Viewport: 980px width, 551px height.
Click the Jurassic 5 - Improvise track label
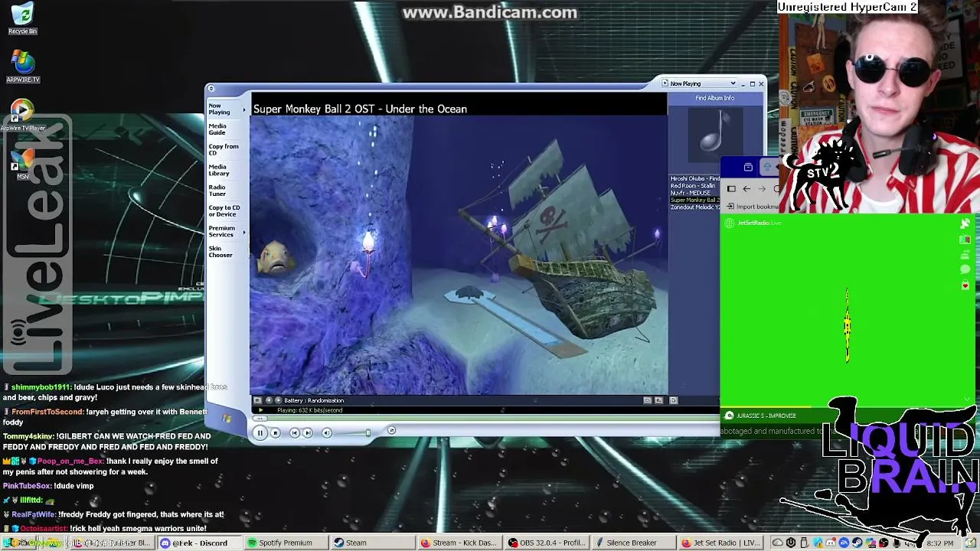766,416
